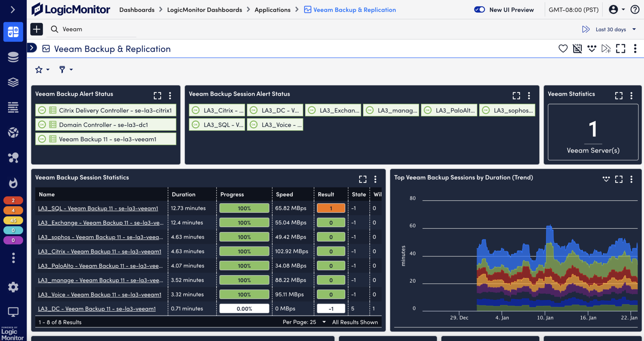This screenshot has width=644, height=341.
Task: Open Settings gear in the left sidebar
Action: pos(13,287)
